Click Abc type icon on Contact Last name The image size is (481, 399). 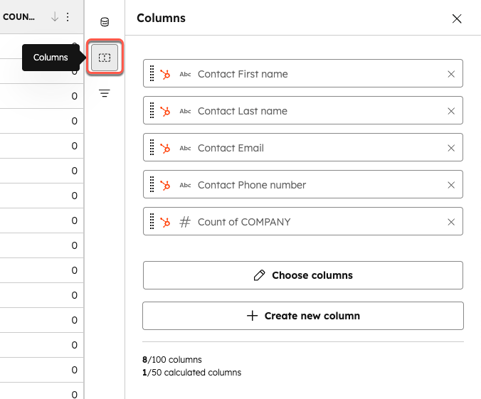pos(185,111)
